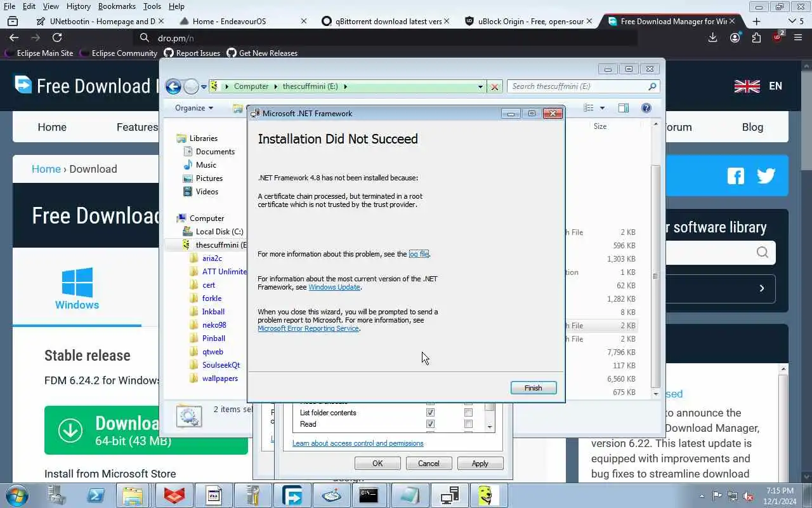The image size is (812, 508).
Task: Open the browser Tools menu
Action: [152, 6]
